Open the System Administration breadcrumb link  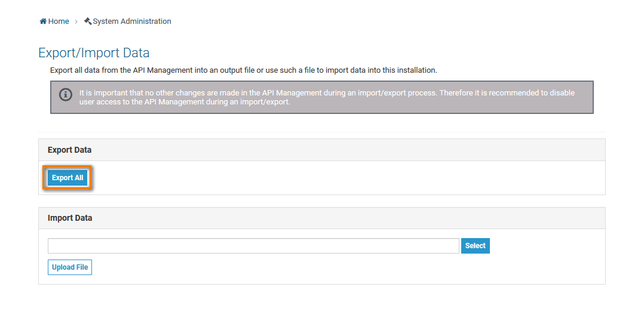click(131, 21)
